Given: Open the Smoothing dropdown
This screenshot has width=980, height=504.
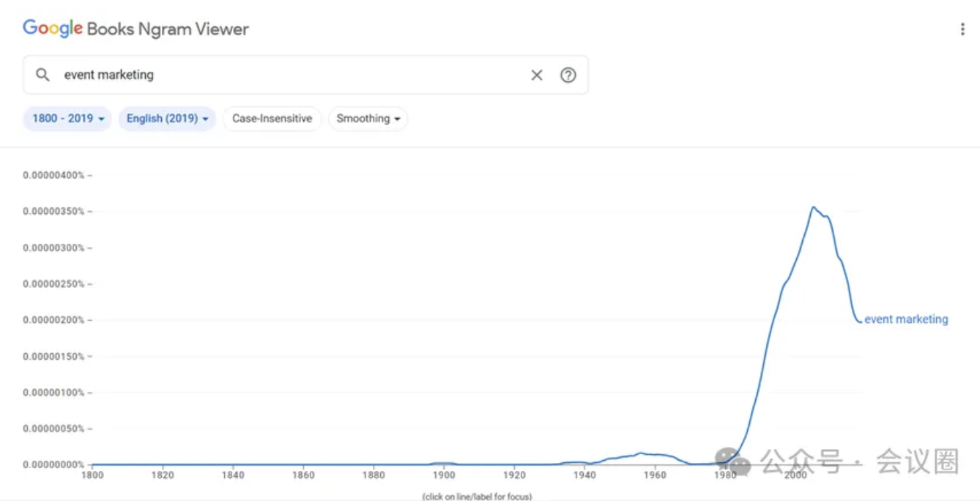Looking at the screenshot, I should click(x=368, y=119).
